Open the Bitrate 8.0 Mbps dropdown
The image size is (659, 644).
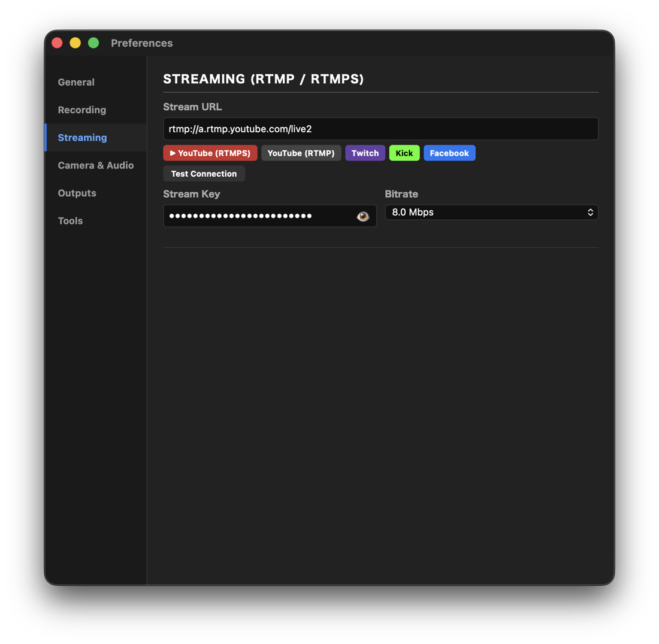click(491, 212)
